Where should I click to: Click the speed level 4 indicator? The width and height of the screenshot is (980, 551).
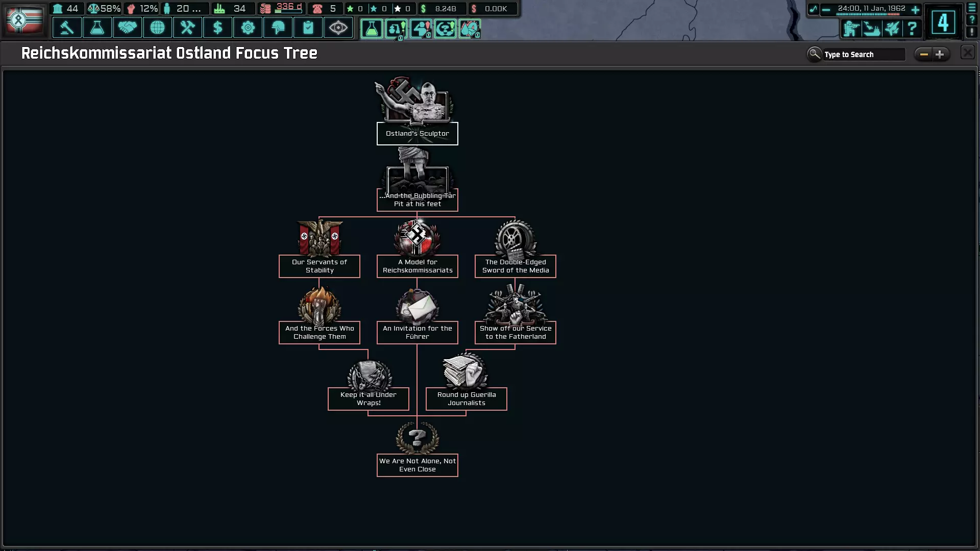point(943,22)
